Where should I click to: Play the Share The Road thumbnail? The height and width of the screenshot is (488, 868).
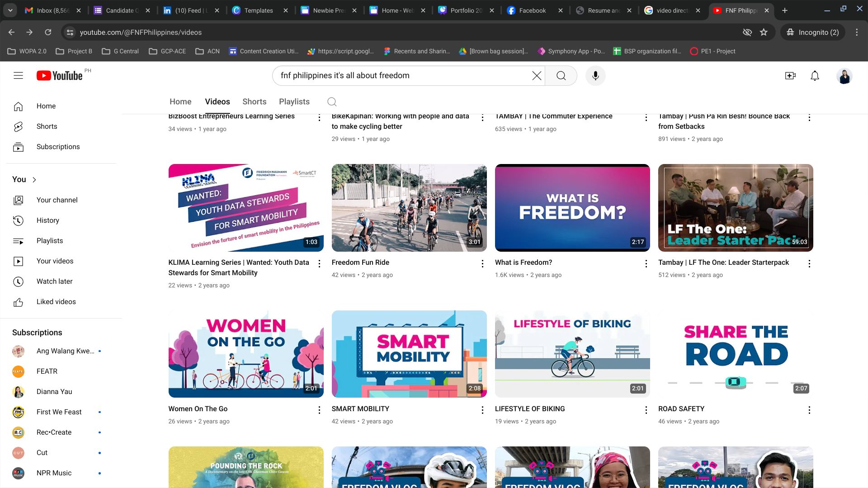point(736,354)
